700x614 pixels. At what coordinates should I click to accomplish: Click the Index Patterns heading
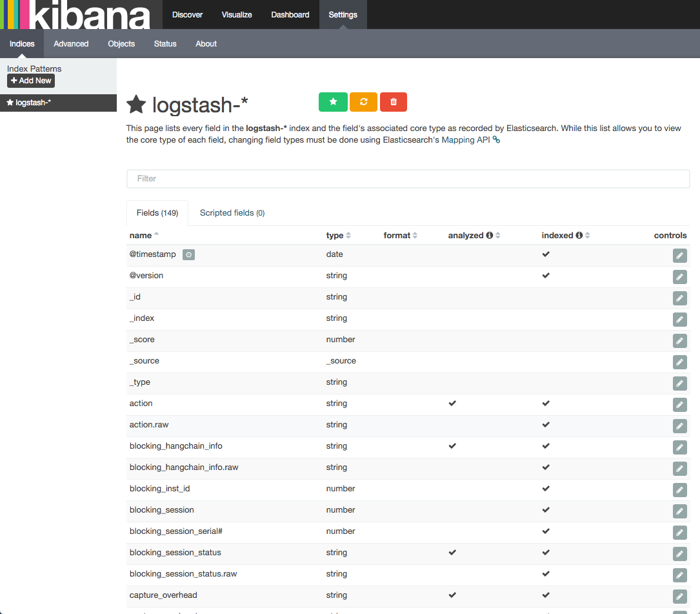pyautogui.click(x=34, y=69)
